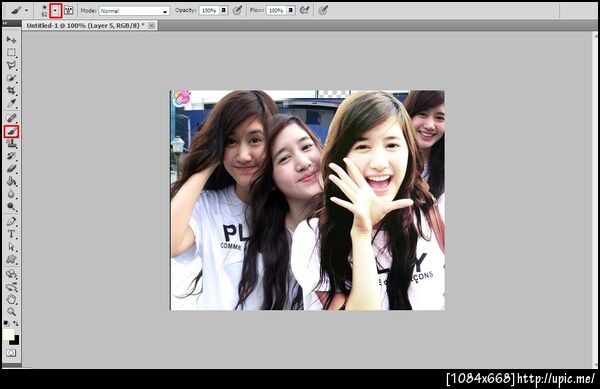The image size is (600, 389).
Task: Select the Eyedropper tool
Action: [11, 103]
